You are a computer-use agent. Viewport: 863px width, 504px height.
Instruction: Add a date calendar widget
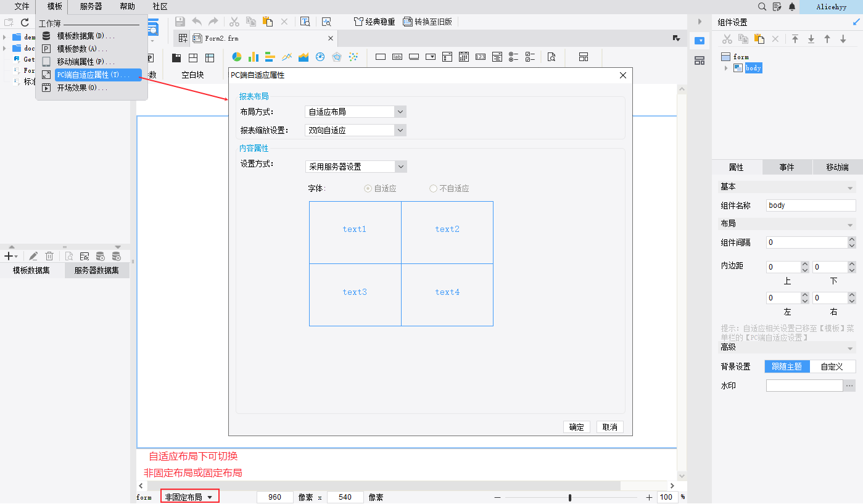(x=464, y=57)
